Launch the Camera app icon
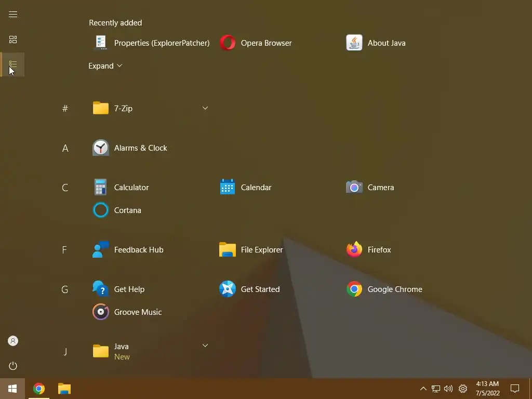 [x=354, y=187]
